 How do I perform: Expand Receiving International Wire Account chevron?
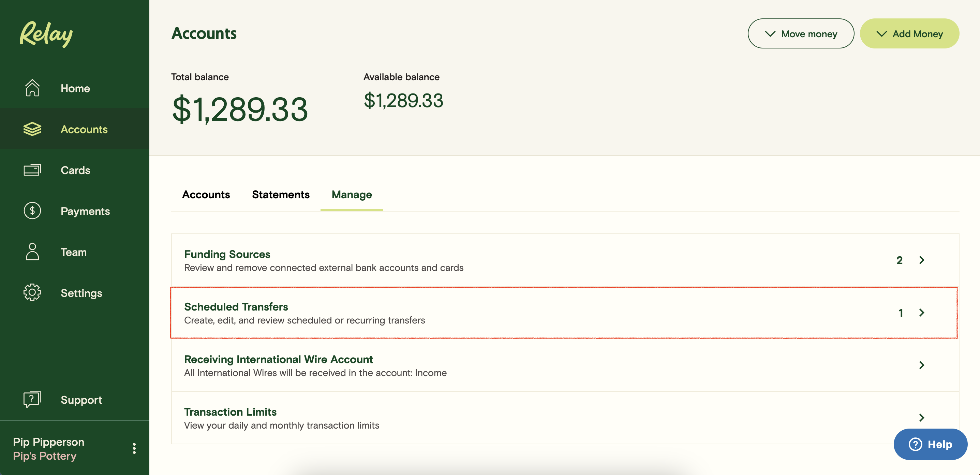tap(921, 365)
